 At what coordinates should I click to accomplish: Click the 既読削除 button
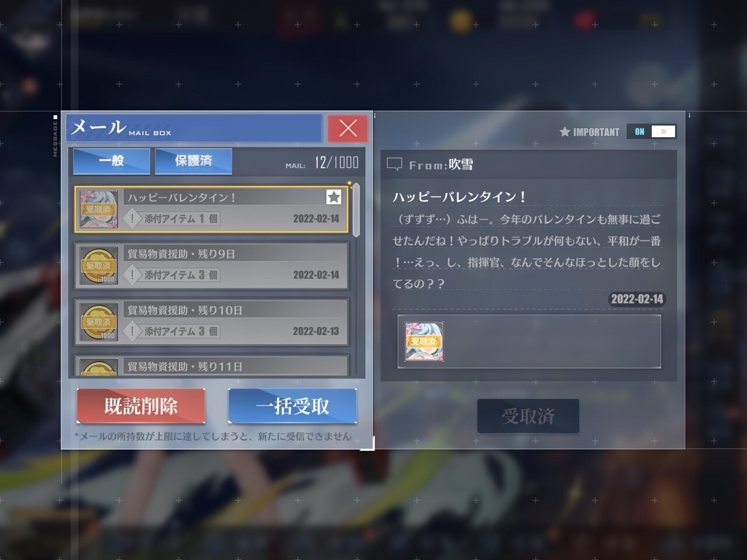(x=141, y=406)
